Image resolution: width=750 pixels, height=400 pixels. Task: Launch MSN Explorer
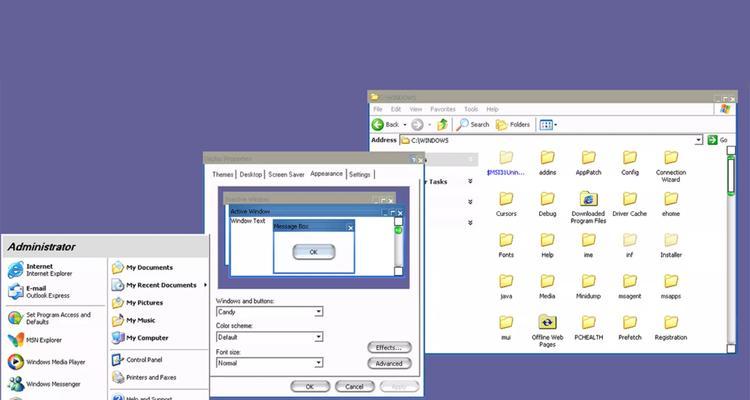[35, 340]
